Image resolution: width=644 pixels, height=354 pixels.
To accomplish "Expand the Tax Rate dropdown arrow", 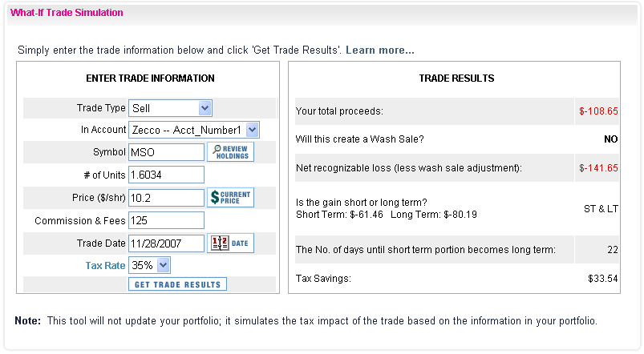I will [x=163, y=265].
